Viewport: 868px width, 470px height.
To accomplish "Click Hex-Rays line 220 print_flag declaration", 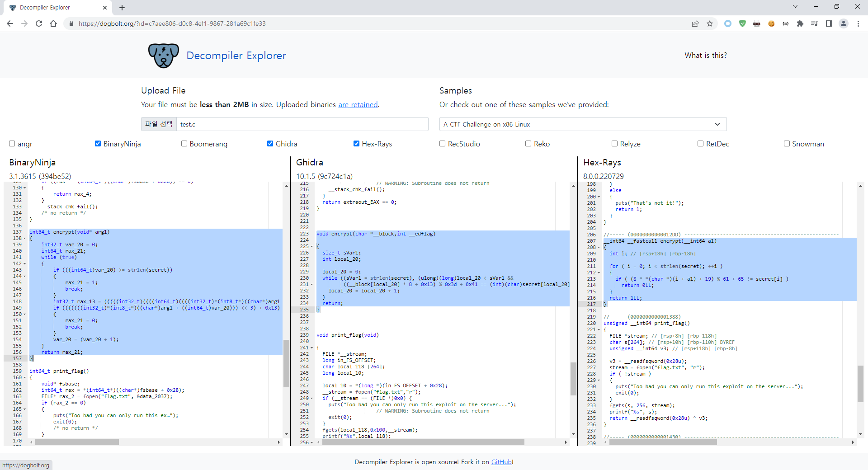I will tap(646, 323).
